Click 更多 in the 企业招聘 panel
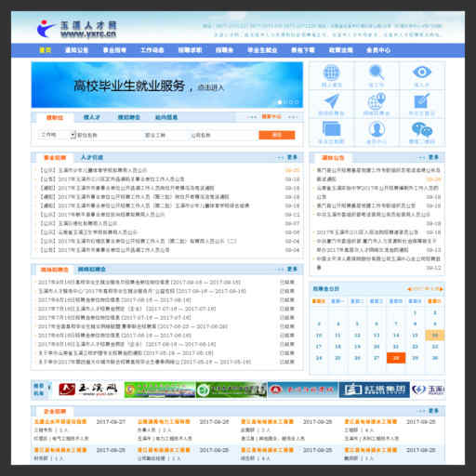 pyautogui.click(x=433, y=411)
